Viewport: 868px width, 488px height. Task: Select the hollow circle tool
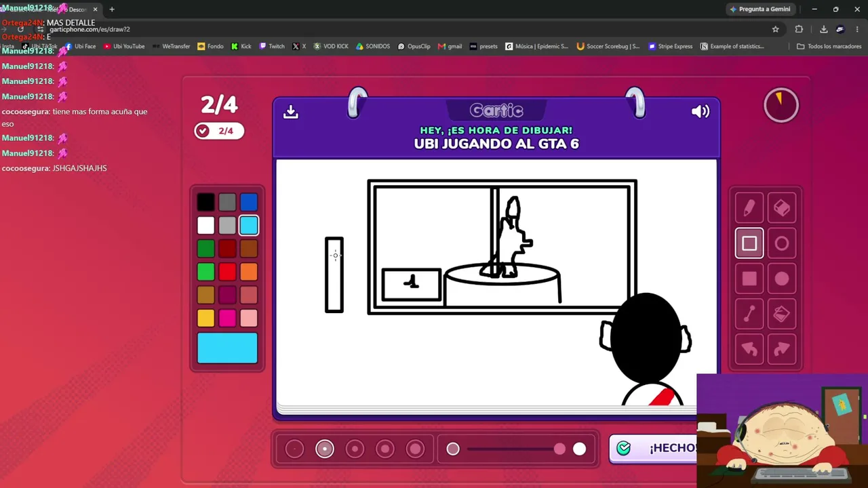tap(782, 243)
